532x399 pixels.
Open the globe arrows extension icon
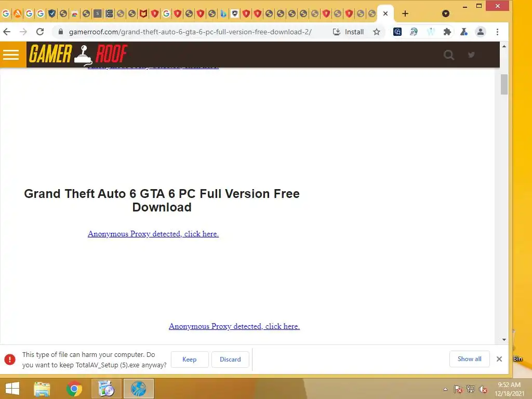tap(414, 32)
